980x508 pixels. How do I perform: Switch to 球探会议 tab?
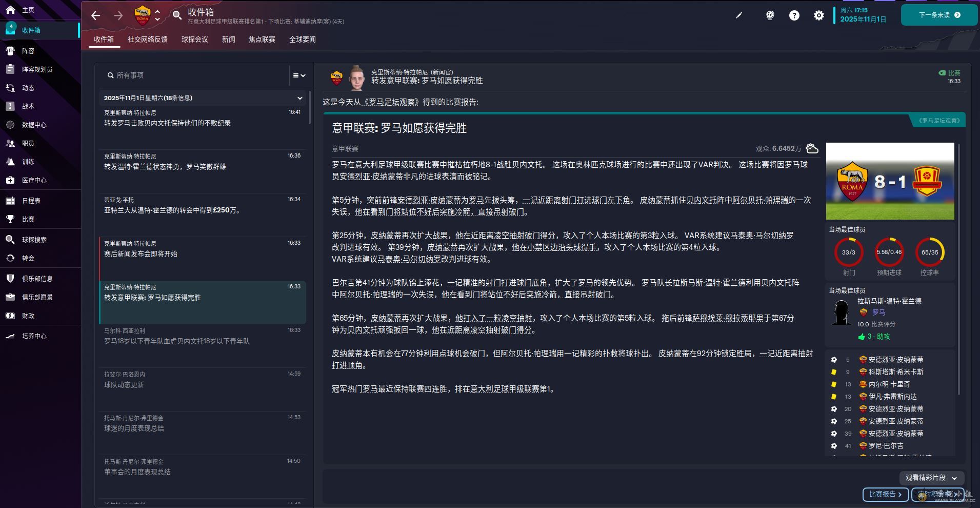[194, 40]
